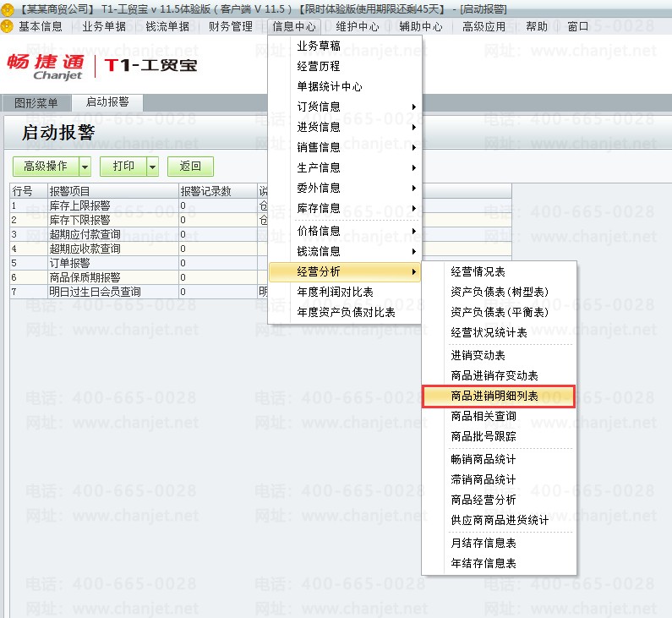Click the 高级操作 button
Image resolution: width=672 pixels, height=618 pixels.
[x=46, y=166]
